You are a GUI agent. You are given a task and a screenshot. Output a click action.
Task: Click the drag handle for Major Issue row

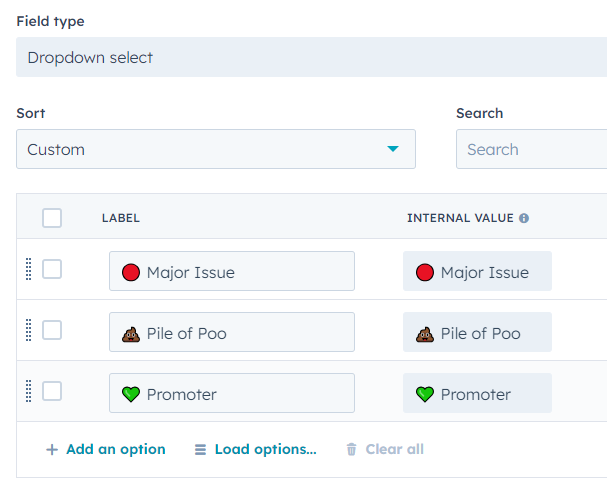click(28, 270)
